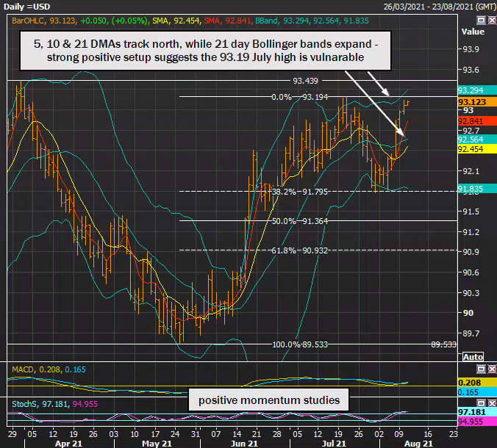
Task: Select the red 92.841 SMA tag
Action: click(477, 121)
